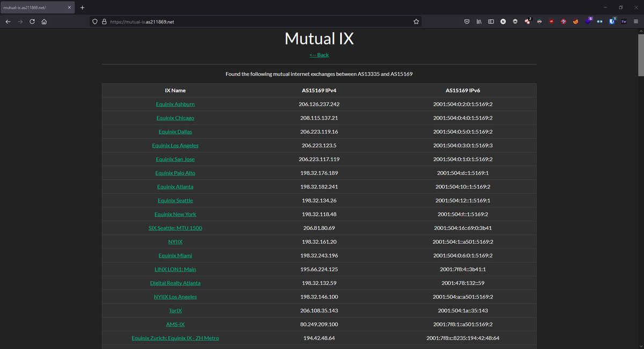This screenshot has height=349, width=644.
Task: Open the orange fox extension icon
Action: coord(575,22)
